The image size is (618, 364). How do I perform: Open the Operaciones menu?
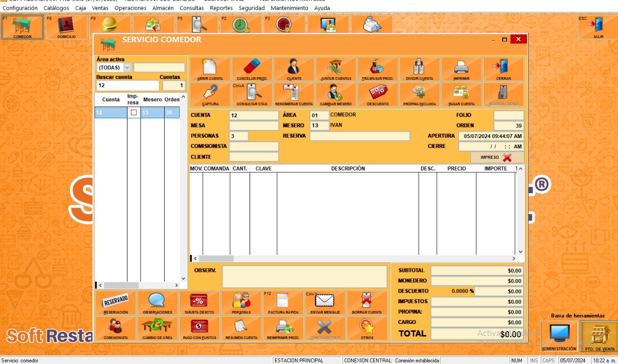(x=130, y=8)
